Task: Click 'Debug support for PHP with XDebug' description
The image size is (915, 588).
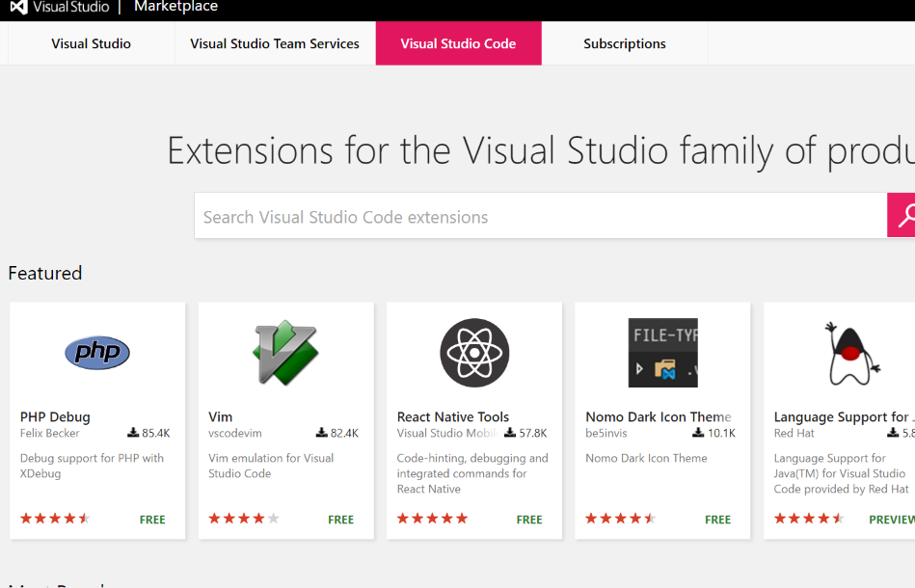Action: (x=92, y=466)
